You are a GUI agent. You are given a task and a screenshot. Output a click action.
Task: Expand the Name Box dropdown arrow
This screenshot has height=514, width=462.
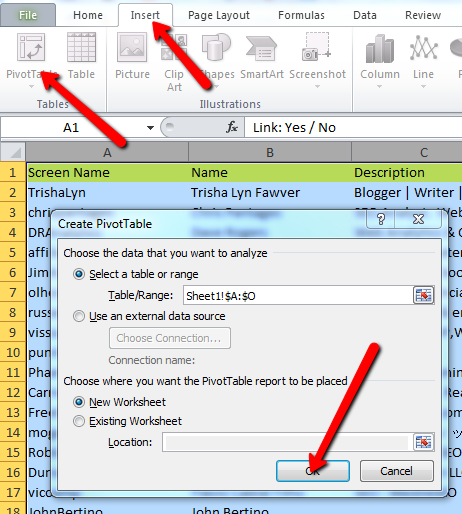pos(150,128)
